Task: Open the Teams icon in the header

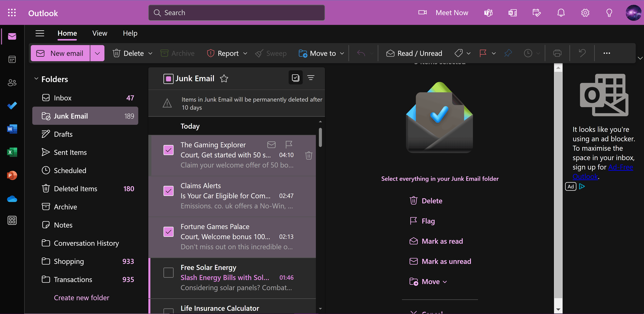Action: 488,12
